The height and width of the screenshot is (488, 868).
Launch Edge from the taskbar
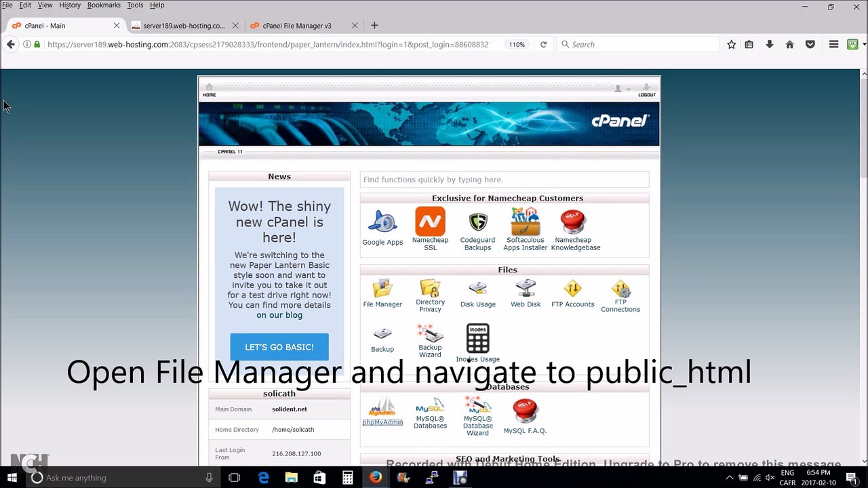click(263, 477)
